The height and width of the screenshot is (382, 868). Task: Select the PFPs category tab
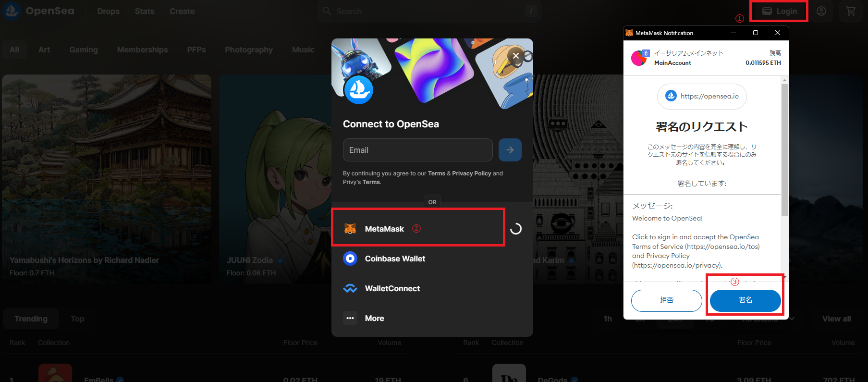coord(196,49)
